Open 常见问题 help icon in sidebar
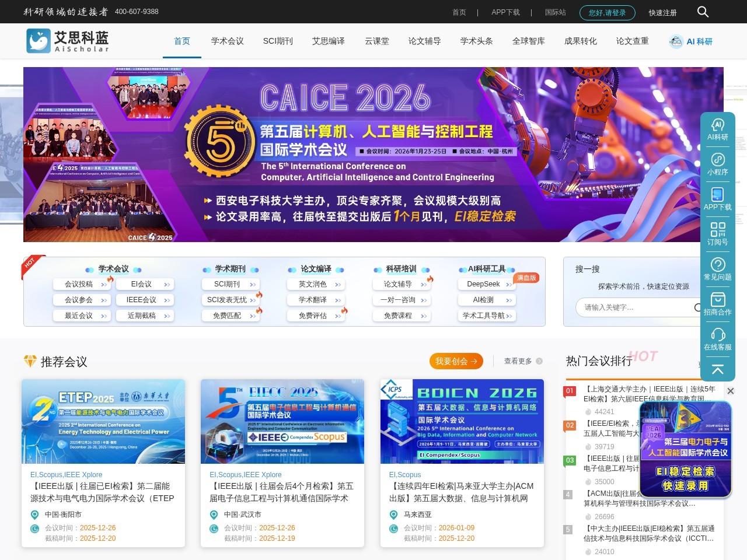747x560 pixels. point(717,269)
